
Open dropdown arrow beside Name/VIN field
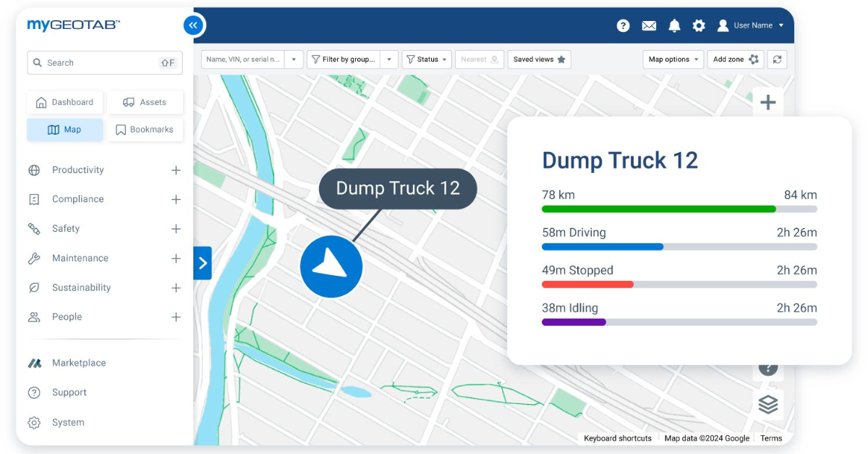pos(294,59)
